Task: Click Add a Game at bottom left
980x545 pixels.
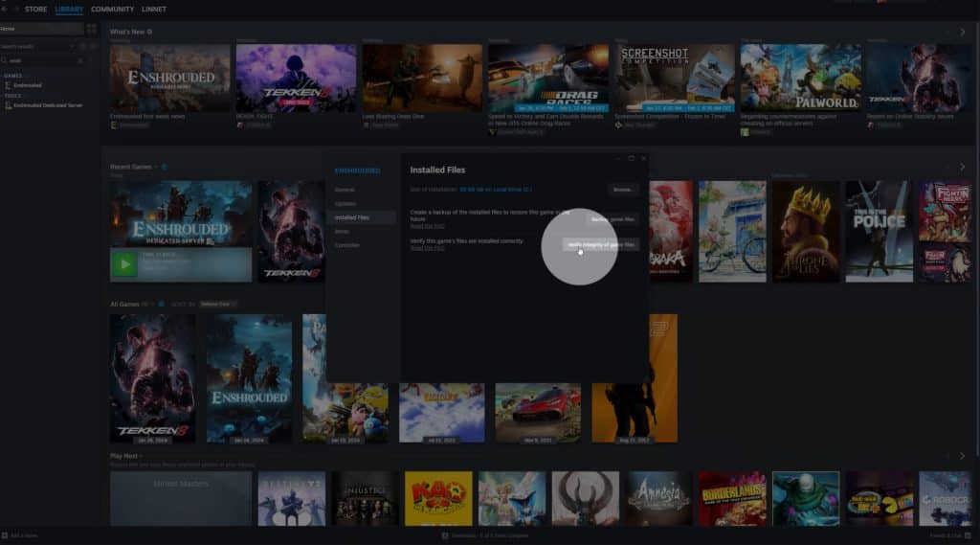Action: pyautogui.click(x=19, y=535)
